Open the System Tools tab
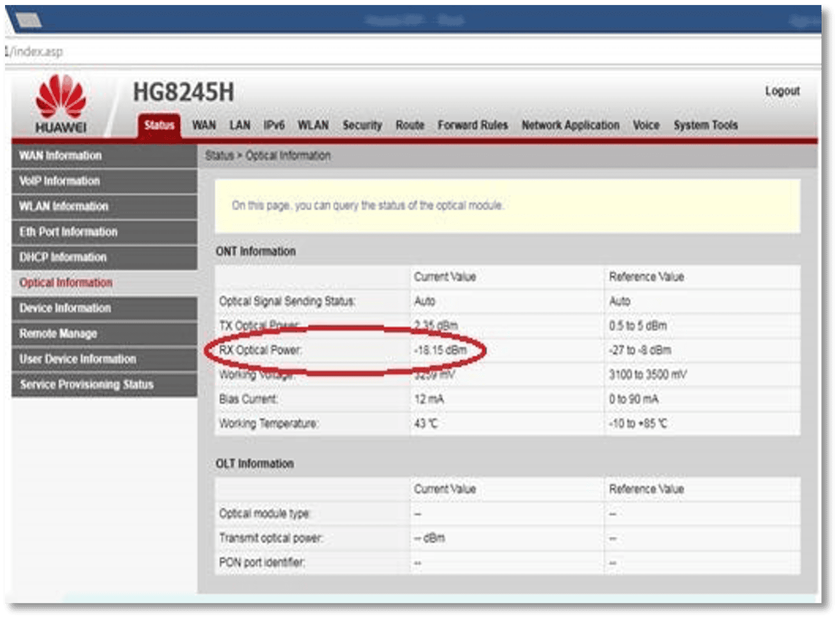840x622 pixels. [x=705, y=125]
